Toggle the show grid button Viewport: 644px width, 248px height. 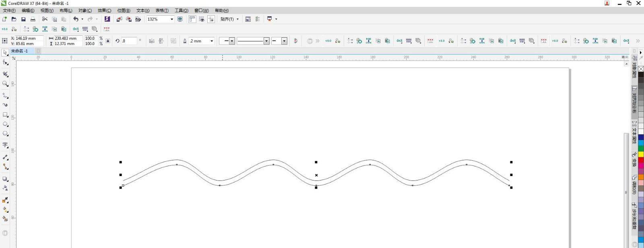(x=202, y=19)
